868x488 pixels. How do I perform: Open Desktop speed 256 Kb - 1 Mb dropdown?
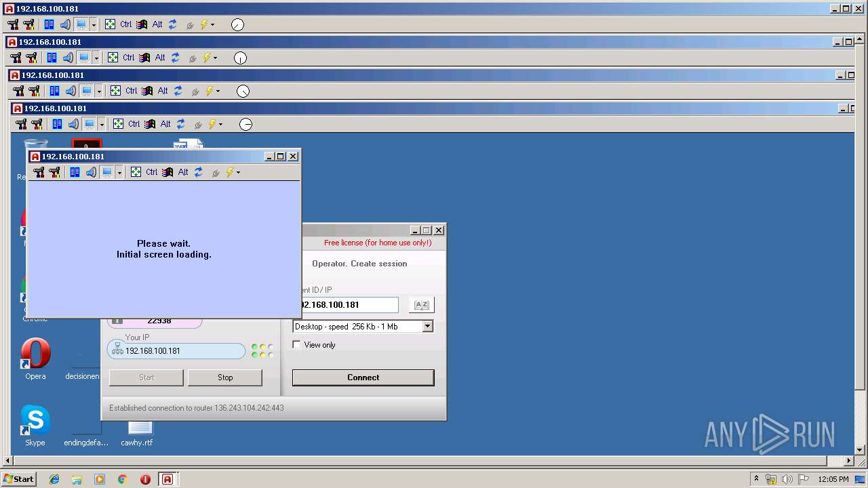(427, 326)
